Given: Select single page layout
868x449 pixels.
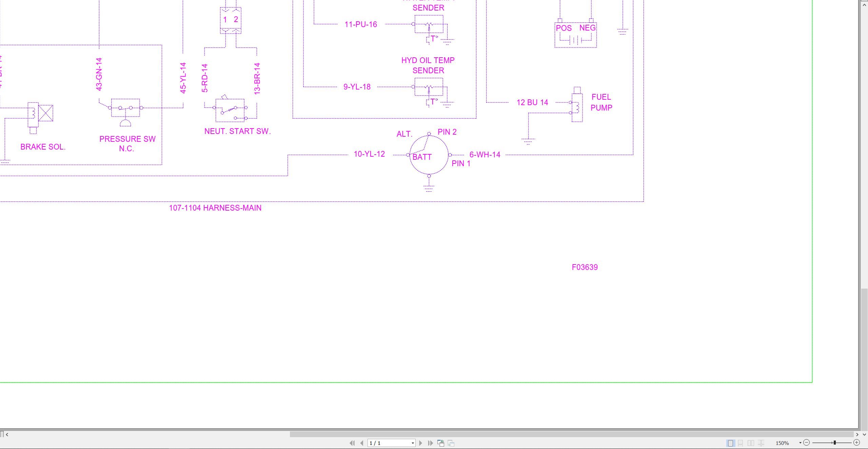Looking at the screenshot, I should coord(730,443).
